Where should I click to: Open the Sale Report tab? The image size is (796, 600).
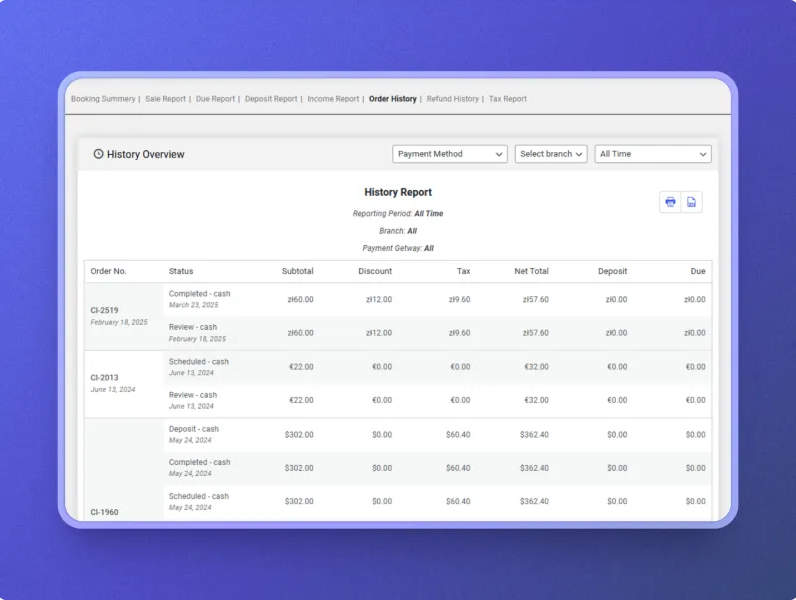(x=165, y=99)
